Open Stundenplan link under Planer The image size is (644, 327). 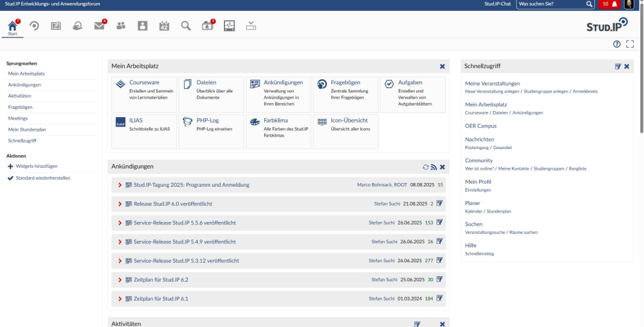[499, 211]
